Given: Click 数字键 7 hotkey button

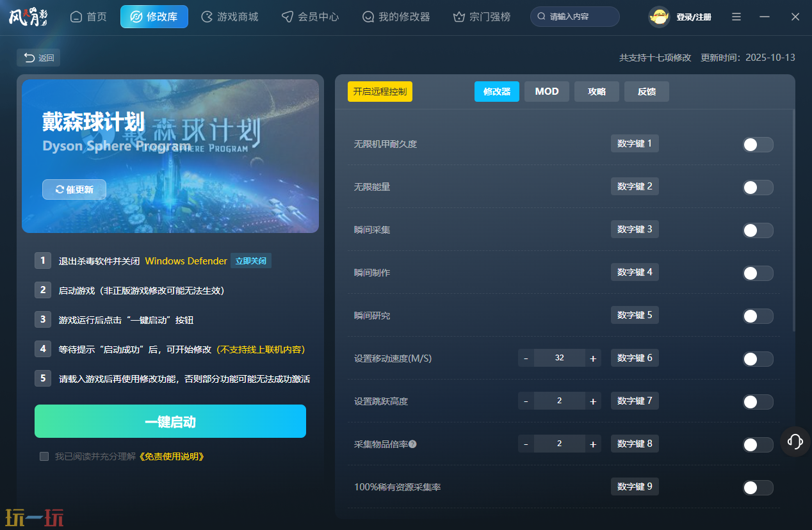Looking at the screenshot, I should (x=635, y=401).
